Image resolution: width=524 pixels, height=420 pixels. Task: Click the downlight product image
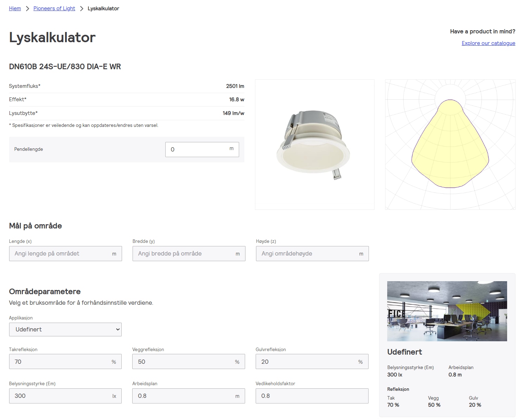pos(314,144)
